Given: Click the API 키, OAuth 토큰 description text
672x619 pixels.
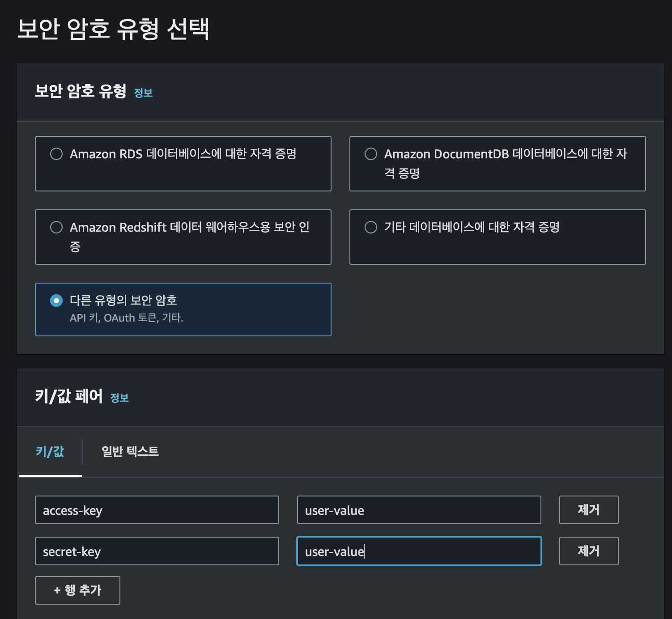Looking at the screenshot, I should click(x=127, y=318).
